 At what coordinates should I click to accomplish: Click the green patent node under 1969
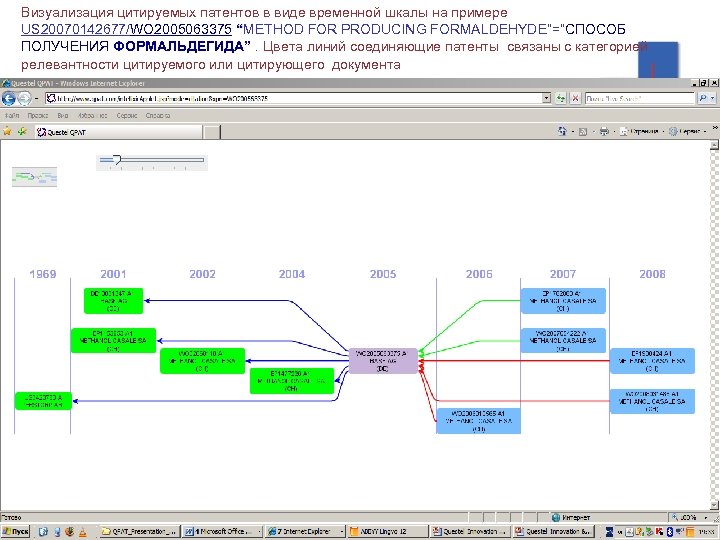coord(43,401)
